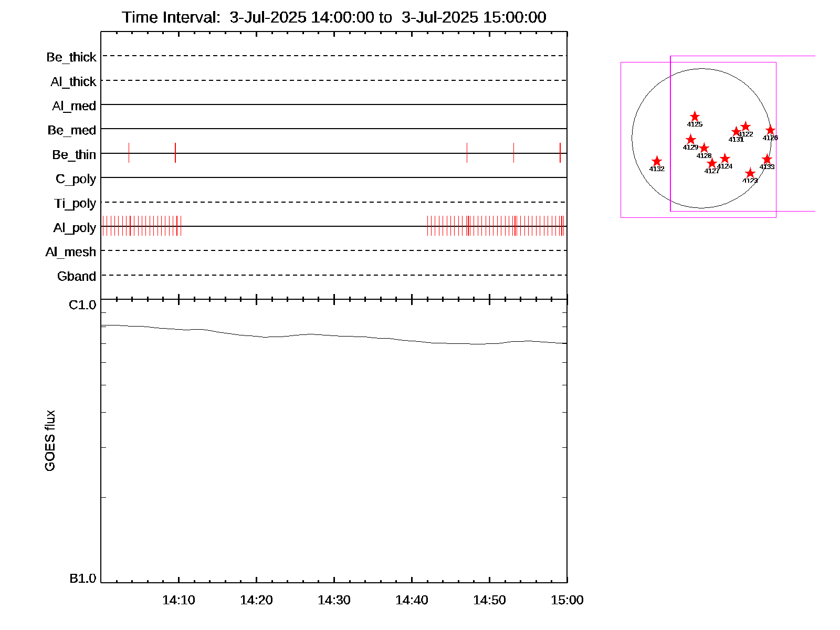Click the Gband filter label
This screenshot has width=840, height=630.
77,277
